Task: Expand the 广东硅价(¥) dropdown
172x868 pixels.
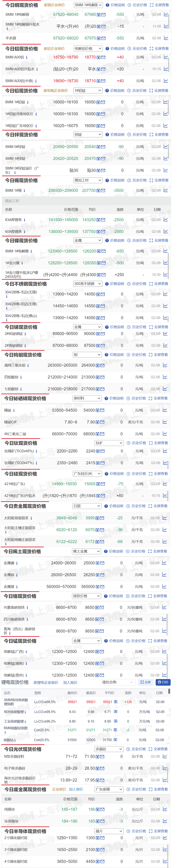Action: (x=87, y=474)
